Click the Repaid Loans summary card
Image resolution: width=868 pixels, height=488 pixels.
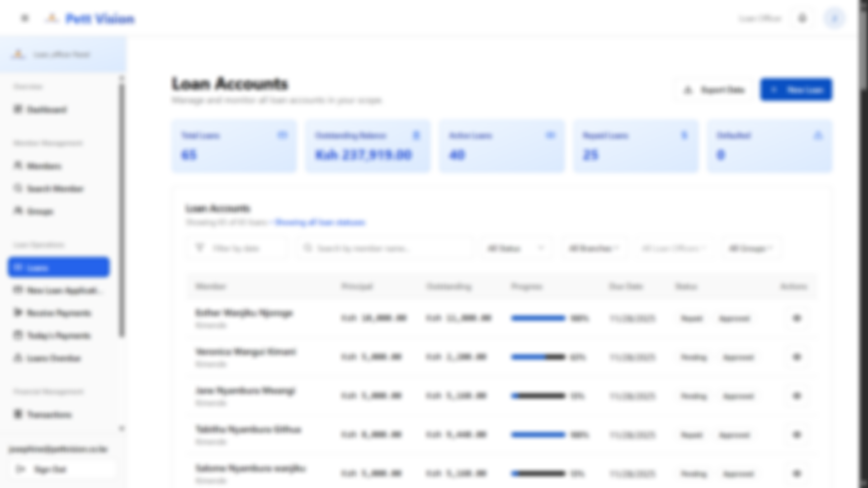[636, 146]
